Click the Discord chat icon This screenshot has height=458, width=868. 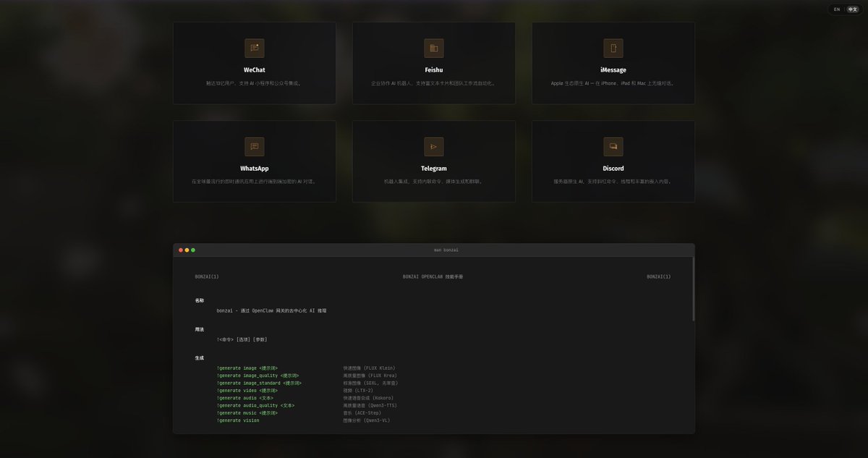click(613, 146)
